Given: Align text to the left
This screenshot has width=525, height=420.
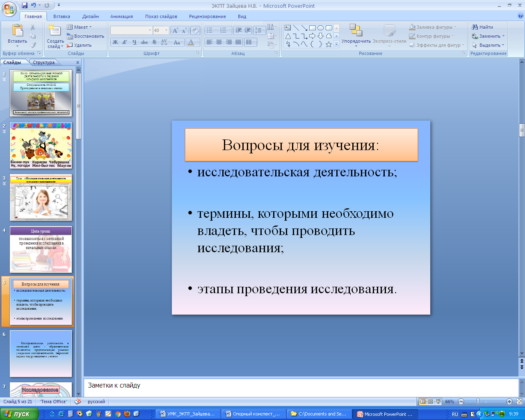Looking at the screenshot, I should click(210, 42).
